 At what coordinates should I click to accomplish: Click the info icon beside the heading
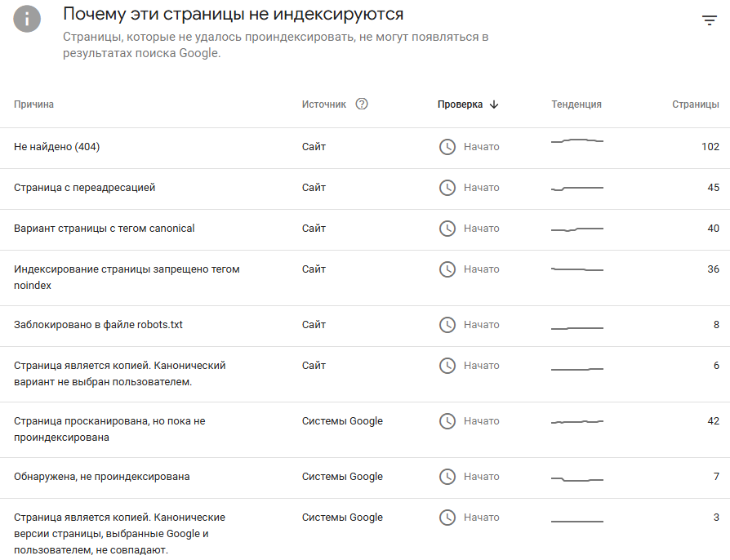coord(27,19)
